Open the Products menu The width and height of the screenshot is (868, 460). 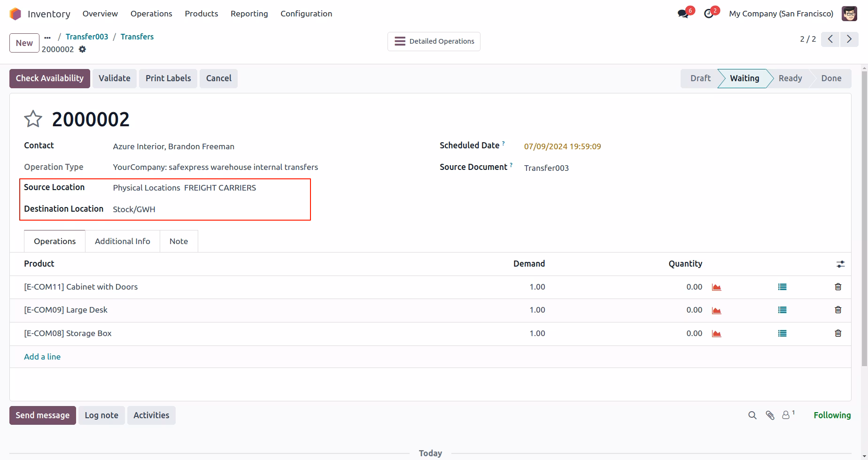pos(201,14)
